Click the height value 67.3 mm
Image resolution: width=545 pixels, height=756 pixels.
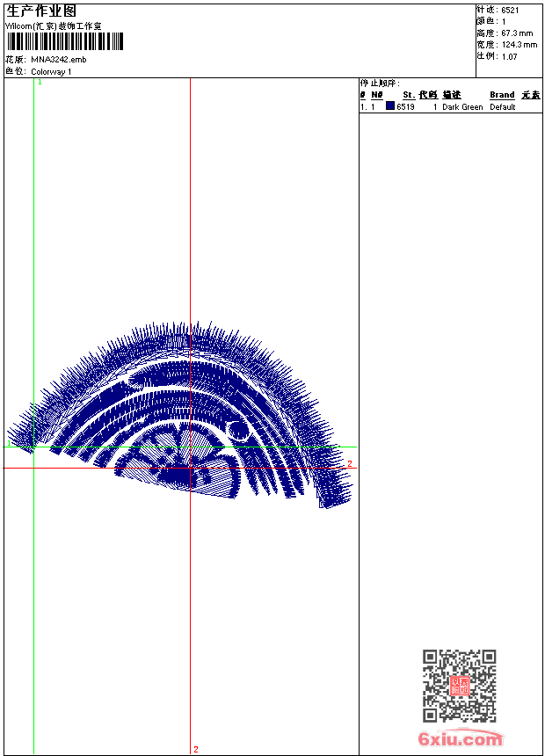(x=517, y=33)
